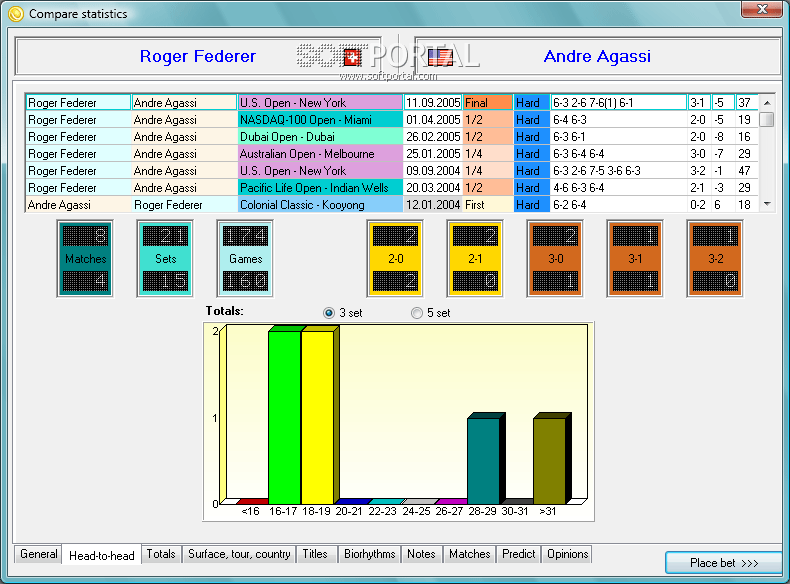Open the Surface, tour, country tab
This screenshot has width=790, height=584.
239,554
